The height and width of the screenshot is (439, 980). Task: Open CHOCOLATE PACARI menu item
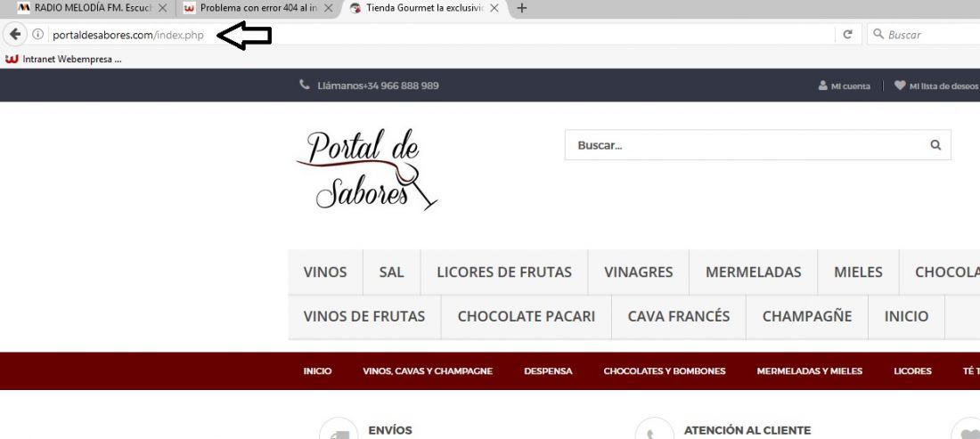click(x=527, y=317)
